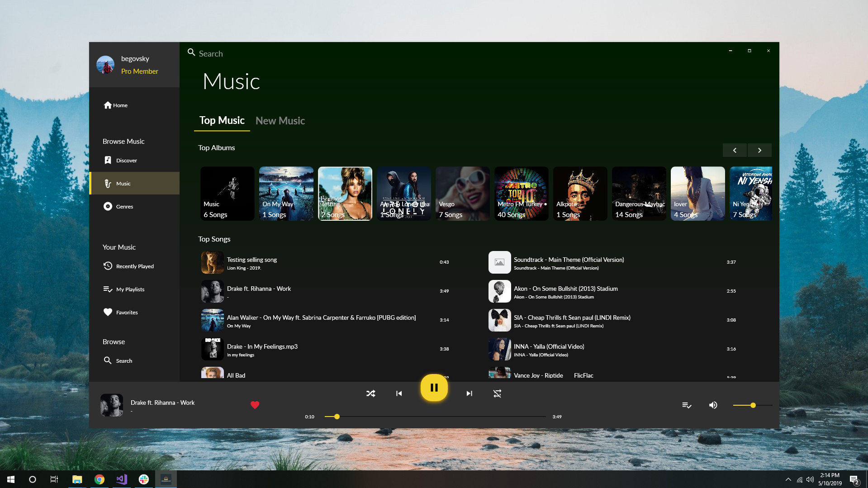Select the Home icon in the sidebar
The width and height of the screenshot is (868, 488).
pos(108,105)
